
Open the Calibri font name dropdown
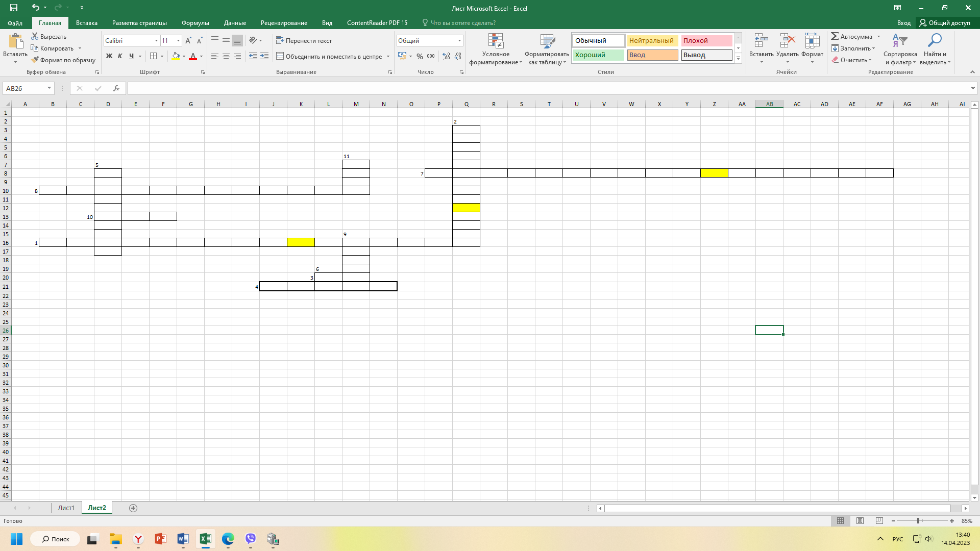tap(156, 40)
